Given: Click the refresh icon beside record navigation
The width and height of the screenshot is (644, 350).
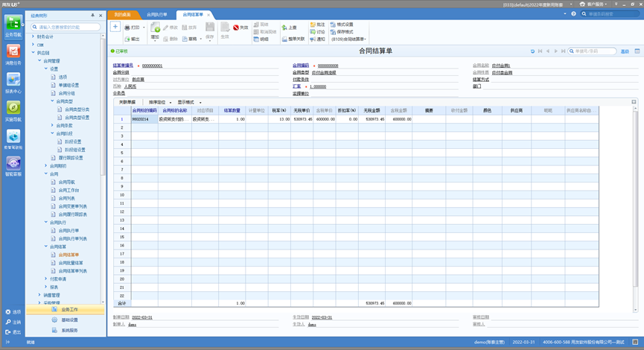Looking at the screenshot, I should [x=532, y=51].
